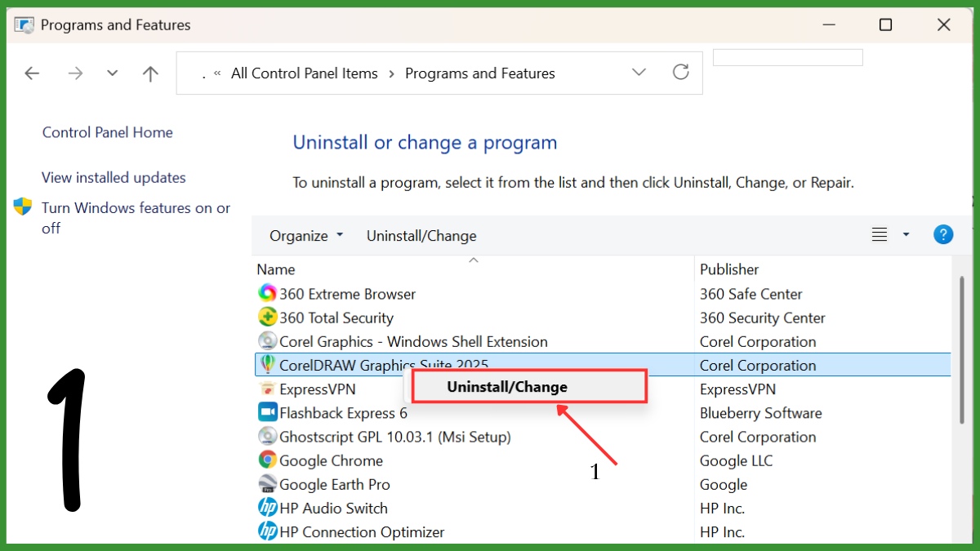
Task: Click the Google publisher cell for Earth Pro
Action: [724, 484]
